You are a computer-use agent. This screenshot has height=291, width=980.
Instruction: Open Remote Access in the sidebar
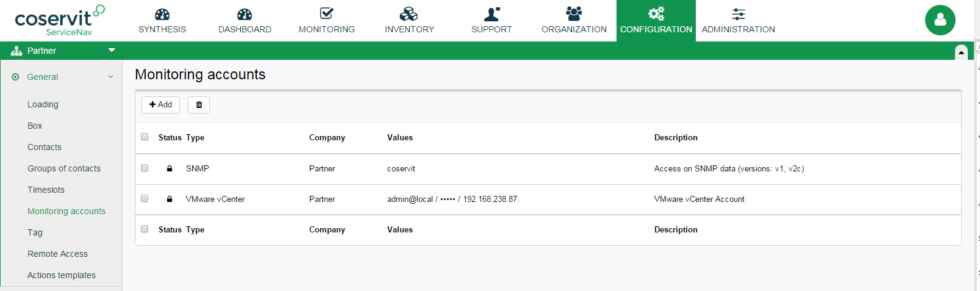(57, 254)
